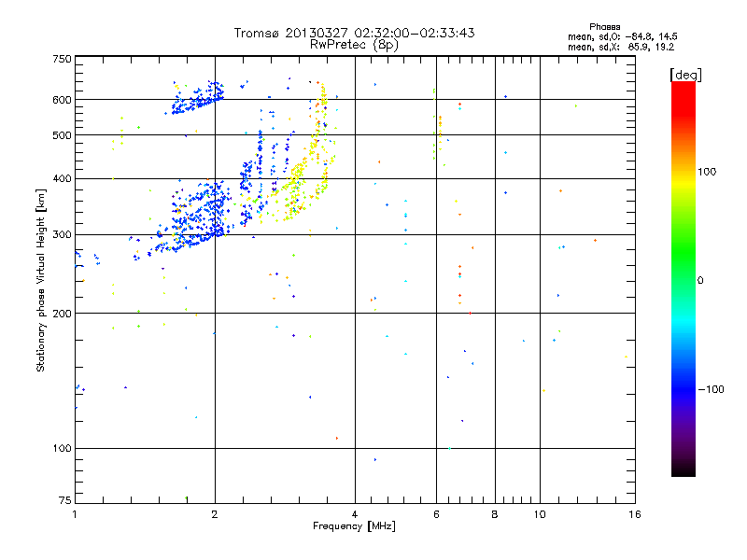Click the x-axis label '4'
This screenshot has width=747, height=560.
(355, 514)
